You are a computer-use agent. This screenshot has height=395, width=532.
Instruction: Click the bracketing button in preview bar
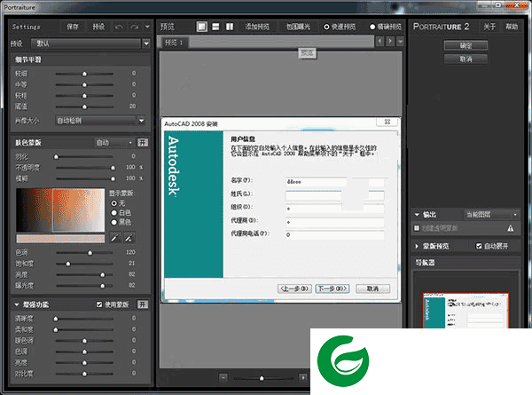(298, 27)
